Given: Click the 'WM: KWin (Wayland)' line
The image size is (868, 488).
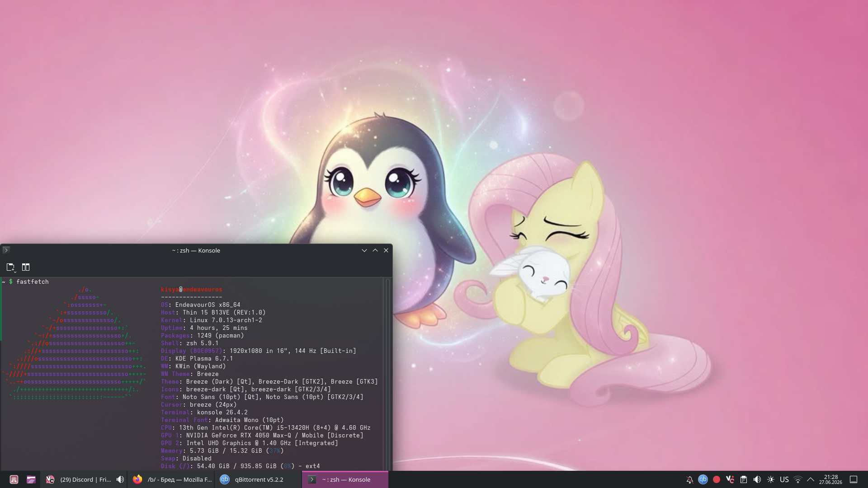Looking at the screenshot, I should click(x=193, y=366).
